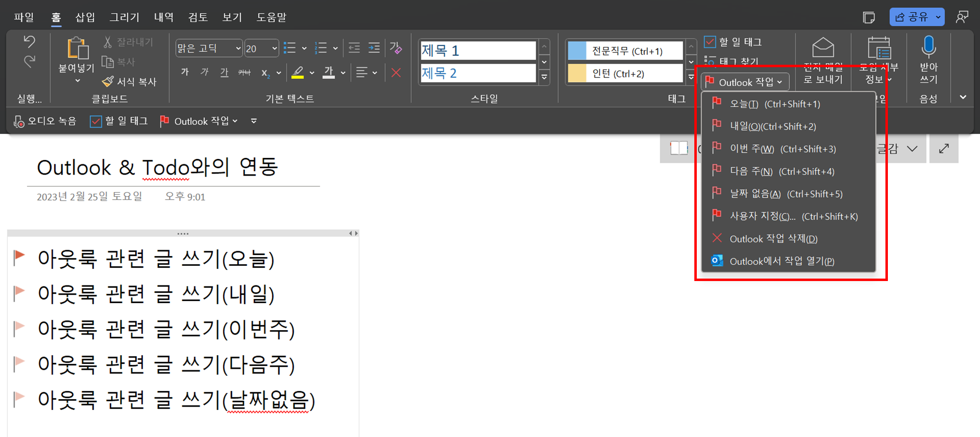The height and width of the screenshot is (437, 980).
Task: Toggle flag on 아웃룩 관련 글 쓰기(날짜없음)
Action: click(19, 399)
